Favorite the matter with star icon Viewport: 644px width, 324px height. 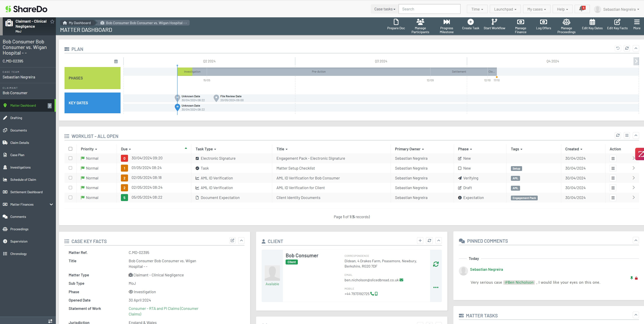click(x=52, y=22)
